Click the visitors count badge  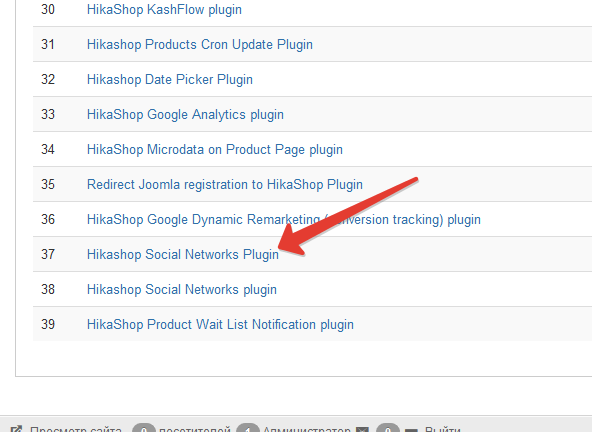click(x=144, y=429)
